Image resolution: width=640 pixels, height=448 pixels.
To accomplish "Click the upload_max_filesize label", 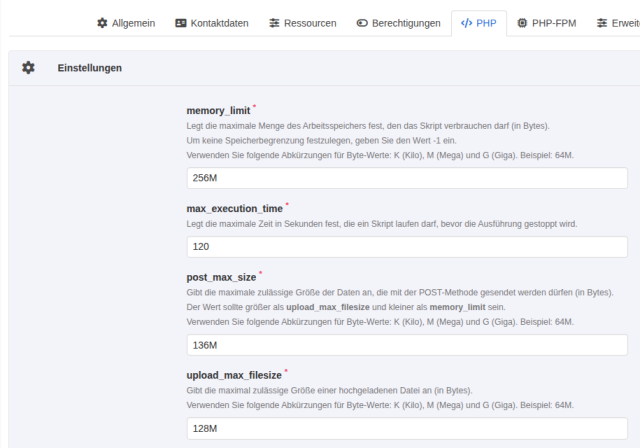I will coord(234,375).
